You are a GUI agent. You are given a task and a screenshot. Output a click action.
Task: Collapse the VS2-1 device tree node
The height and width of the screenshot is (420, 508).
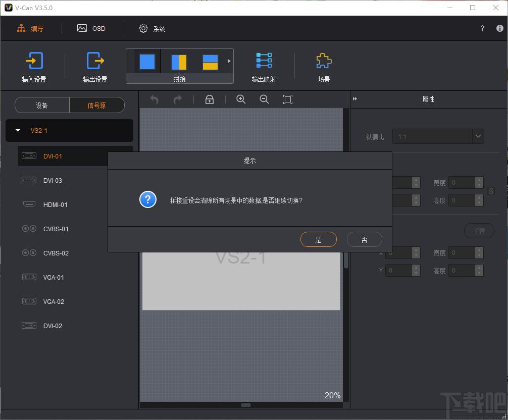coord(18,131)
